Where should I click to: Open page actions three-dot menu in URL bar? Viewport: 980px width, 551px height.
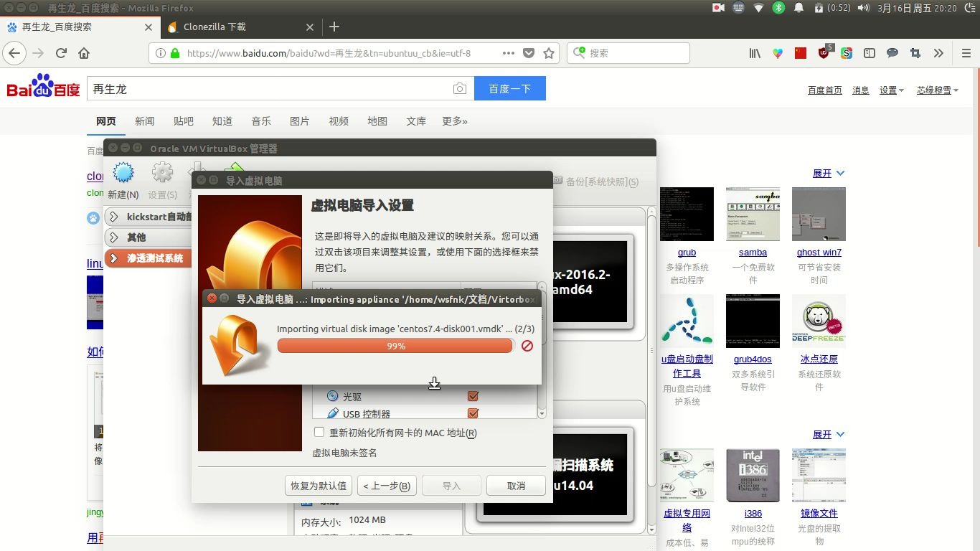pos(509,53)
